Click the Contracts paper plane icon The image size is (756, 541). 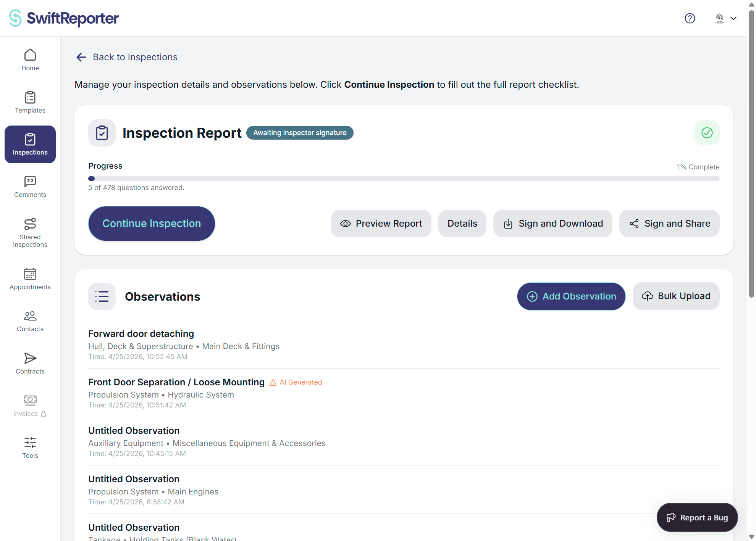click(x=30, y=358)
